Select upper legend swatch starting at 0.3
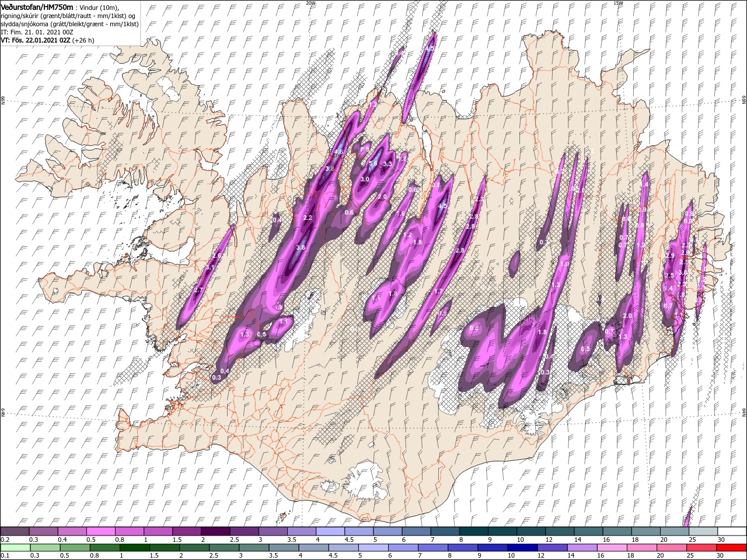This screenshot has width=747, height=560. coord(43,531)
